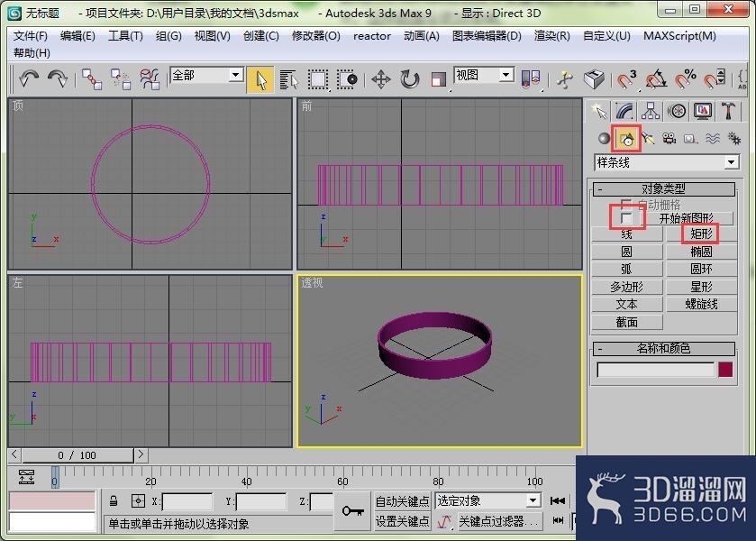The height and width of the screenshot is (541, 756).
Task: Open the Modify command panel tab
Action: coord(624,112)
